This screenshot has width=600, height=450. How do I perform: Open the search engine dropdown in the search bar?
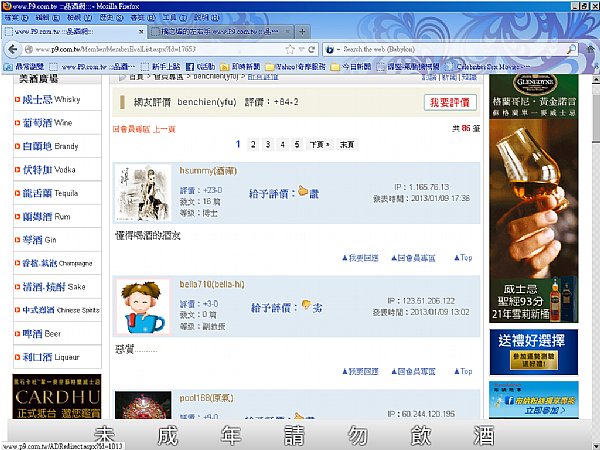(x=332, y=49)
